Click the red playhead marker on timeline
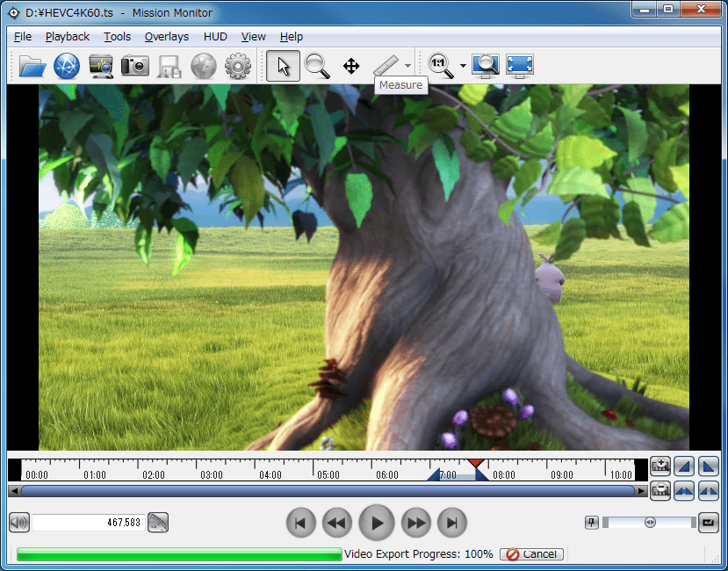The height and width of the screenshot is (571, 728). (x=476, y=463)
